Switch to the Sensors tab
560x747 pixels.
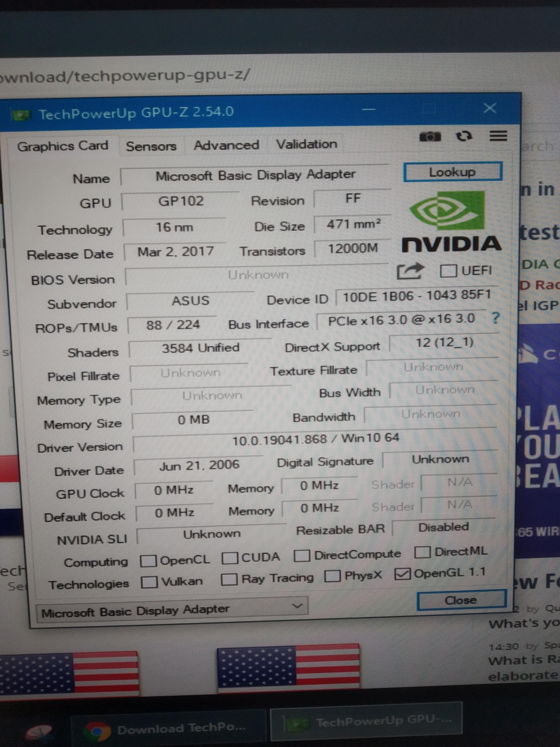point(151,146)
